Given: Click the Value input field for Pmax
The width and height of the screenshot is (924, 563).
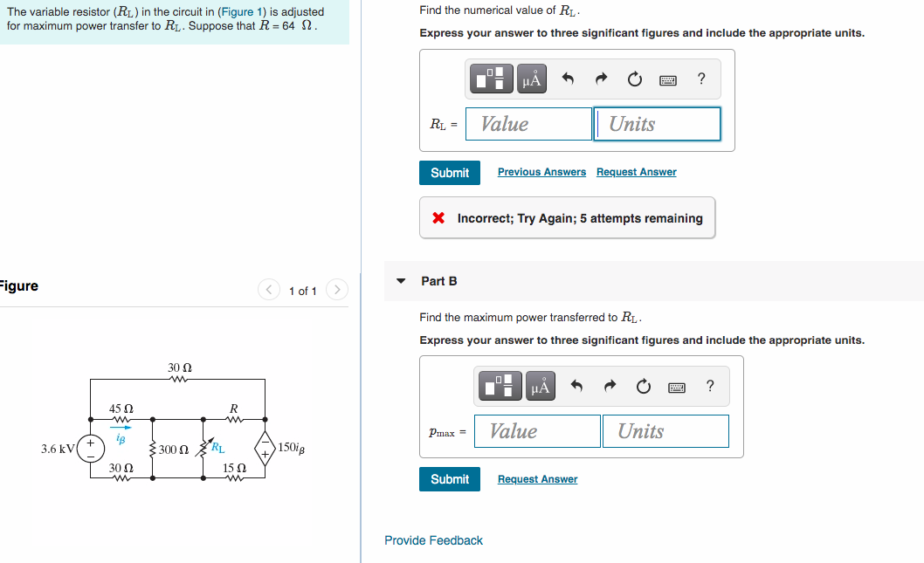Looking at the screenshot, I should click(x=536, y=431).
